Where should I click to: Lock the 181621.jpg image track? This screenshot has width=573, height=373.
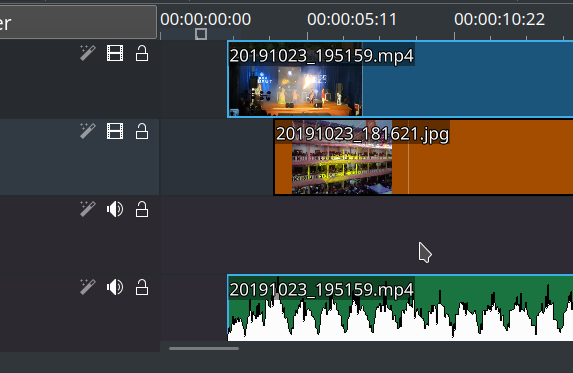(x=142, y=131)
